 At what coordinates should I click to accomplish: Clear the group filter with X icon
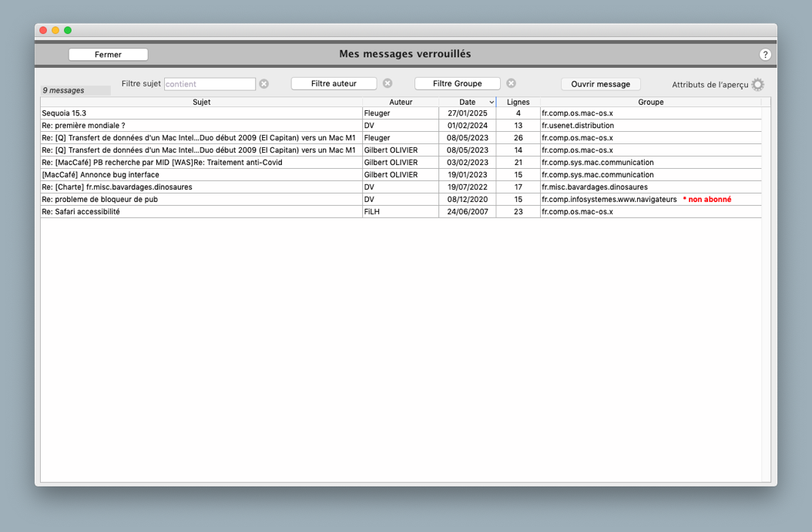pyautogui.click(x=511, y=83)
